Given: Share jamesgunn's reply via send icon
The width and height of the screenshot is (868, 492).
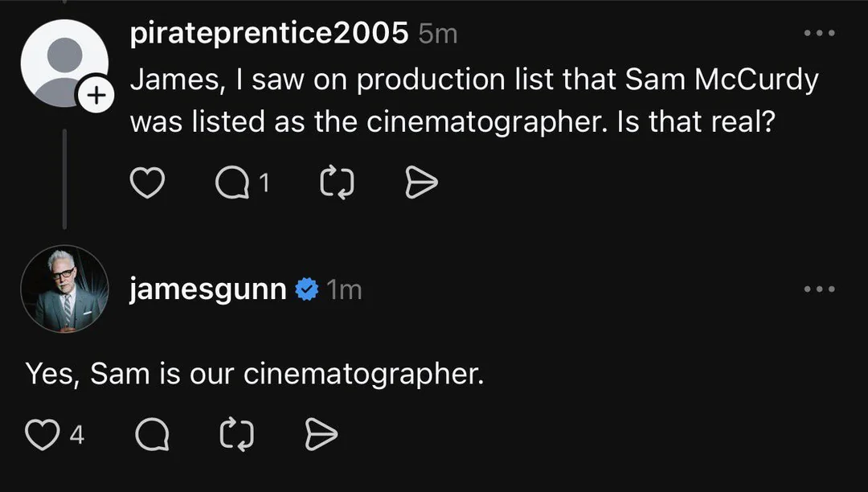Looking at the screenshot, I should point(321,435).
